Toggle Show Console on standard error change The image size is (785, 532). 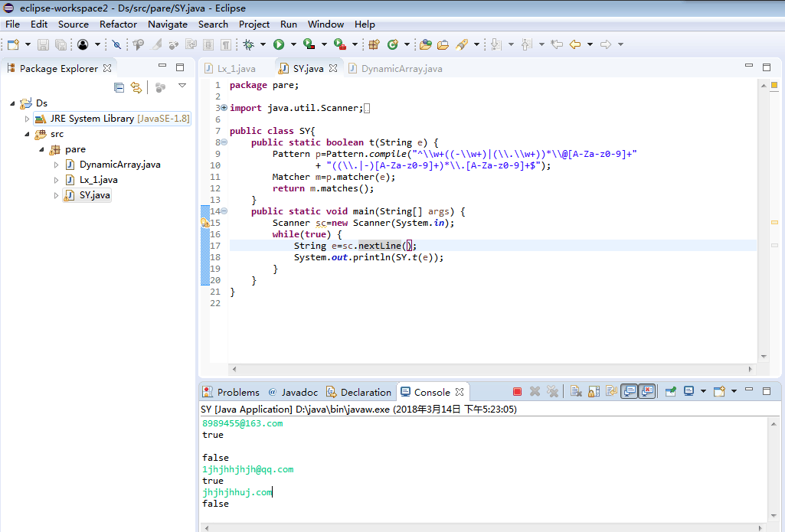pos(647,391)
